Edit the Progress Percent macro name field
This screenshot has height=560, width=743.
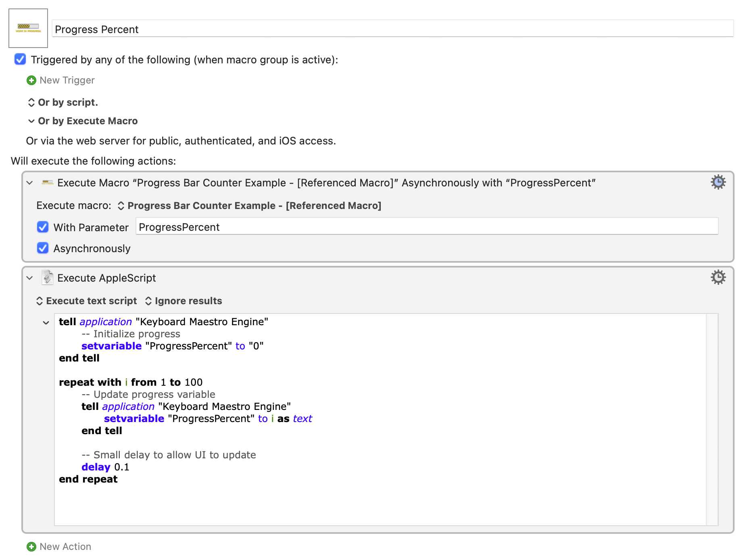click(x=393, y=29)
